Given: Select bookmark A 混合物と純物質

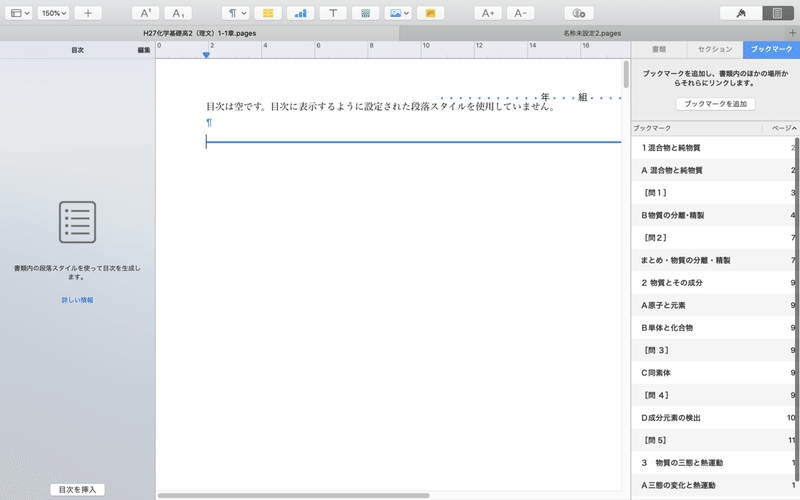Looking at the screenshot, I should 715,170.
